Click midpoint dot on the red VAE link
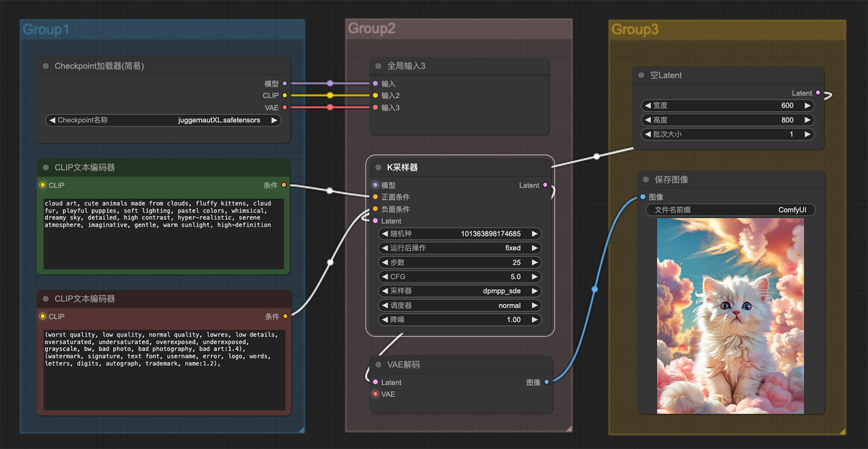Screen dimensions: 868x449 (x=330, y=108)
